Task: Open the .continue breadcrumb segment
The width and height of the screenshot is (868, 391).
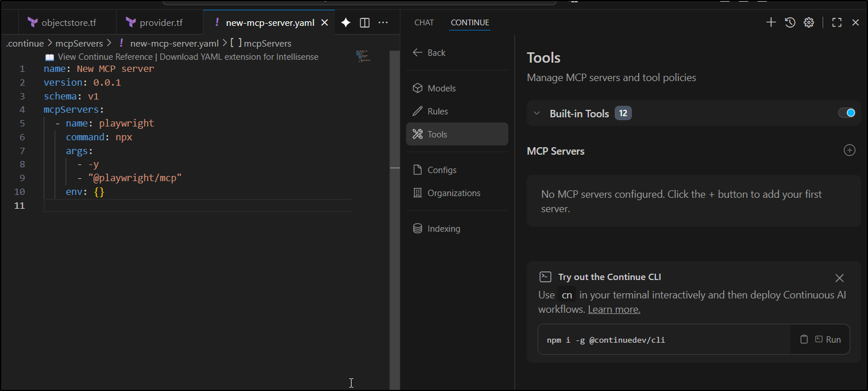Action: click(x=25, y=43)
